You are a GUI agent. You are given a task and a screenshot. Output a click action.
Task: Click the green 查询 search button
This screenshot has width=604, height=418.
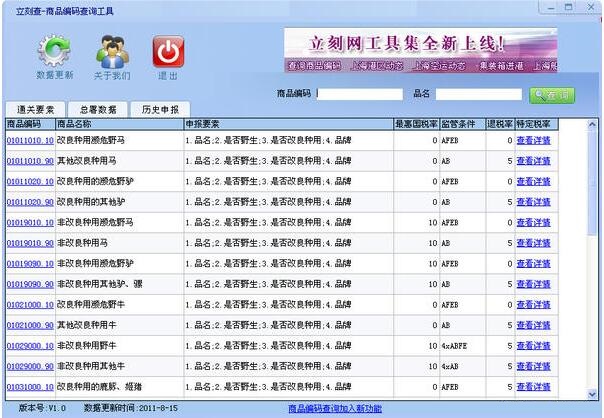[552, 95]
